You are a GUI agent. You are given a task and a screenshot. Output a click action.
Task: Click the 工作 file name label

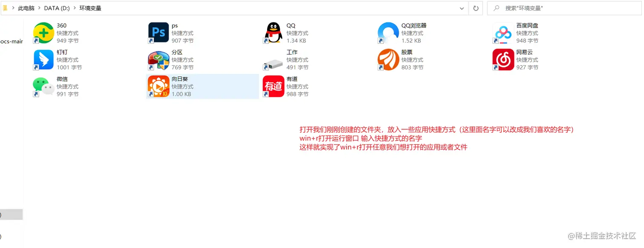(292, 52)
